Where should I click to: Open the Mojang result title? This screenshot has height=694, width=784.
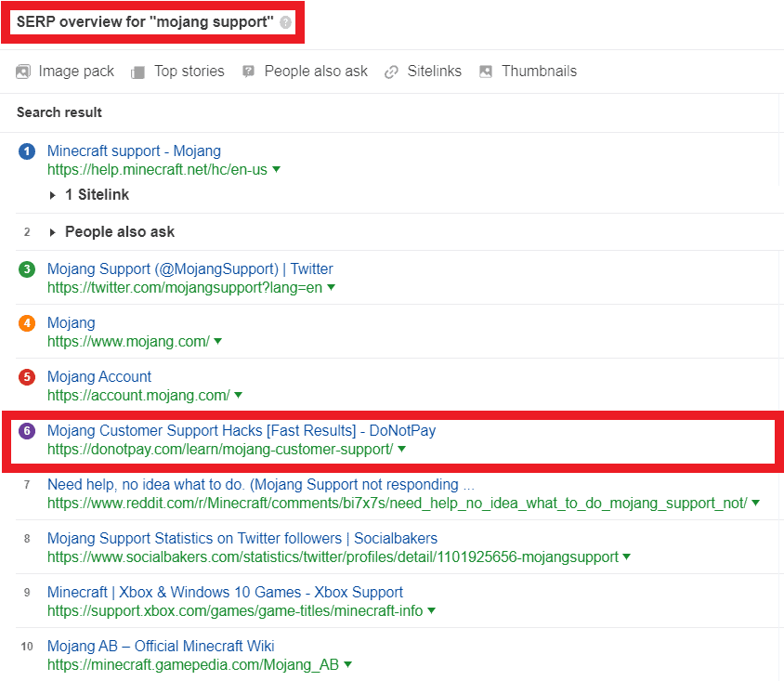point(72,323)
